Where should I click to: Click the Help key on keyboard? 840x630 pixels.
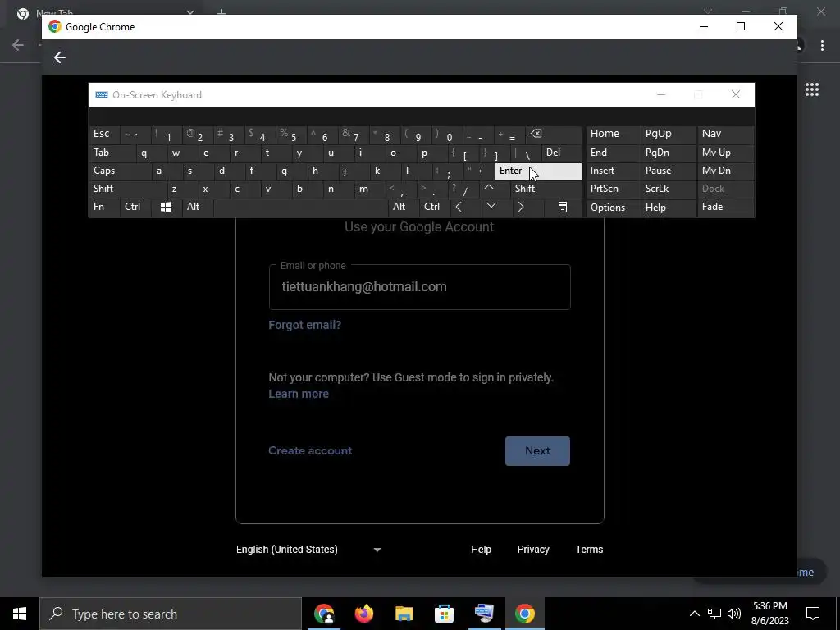[668, 208]
